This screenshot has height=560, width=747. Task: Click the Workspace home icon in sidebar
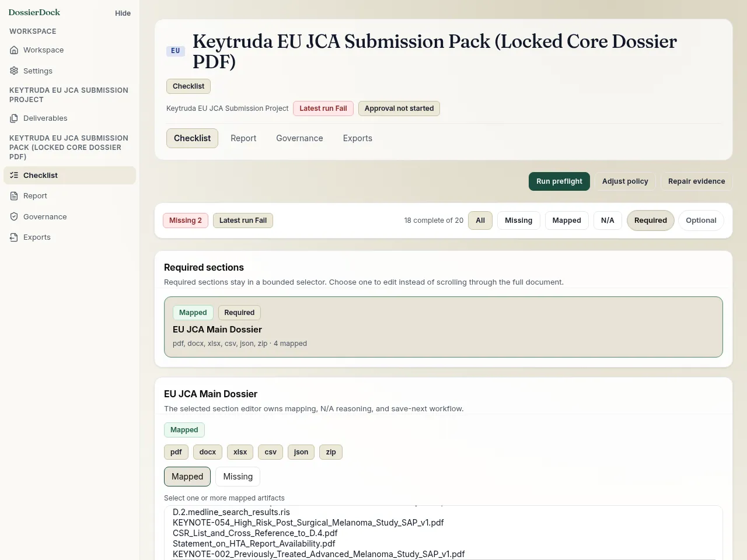pos(14,50)
